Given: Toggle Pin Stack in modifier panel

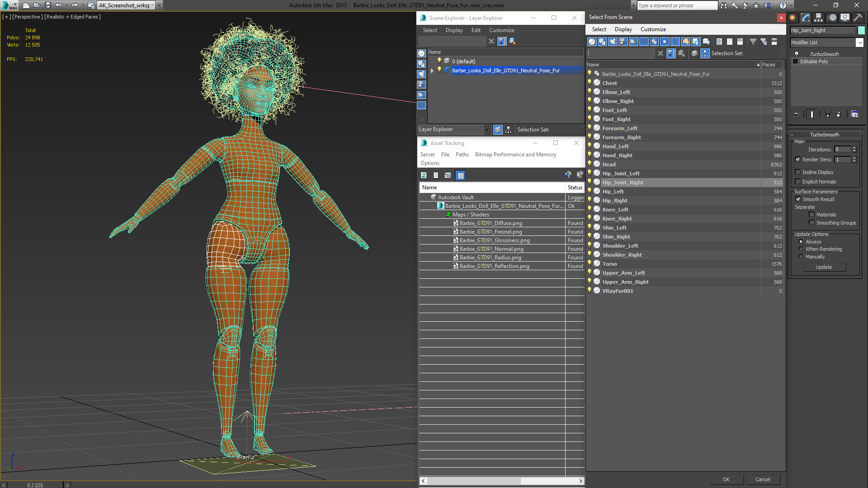Looking at the screenshot, I should point(796,114).
